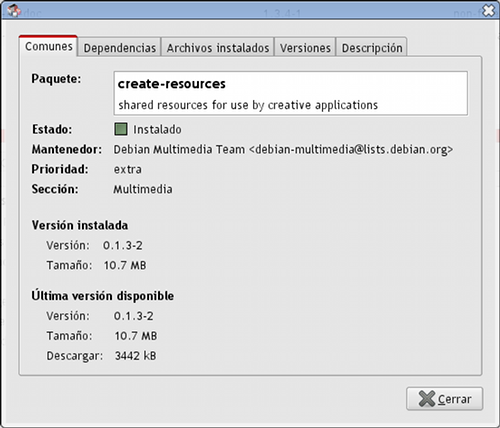The width and height of the screenshot is (500, 428).
Task: Select the Versiones tab
Action: (305, 48)
